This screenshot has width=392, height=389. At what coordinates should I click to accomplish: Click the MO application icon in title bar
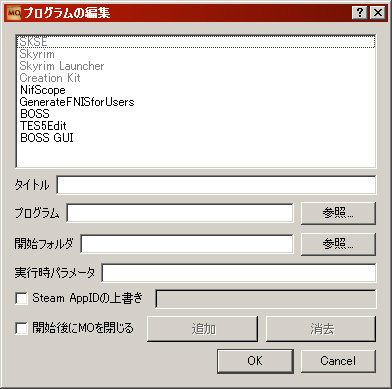(14, 13)
